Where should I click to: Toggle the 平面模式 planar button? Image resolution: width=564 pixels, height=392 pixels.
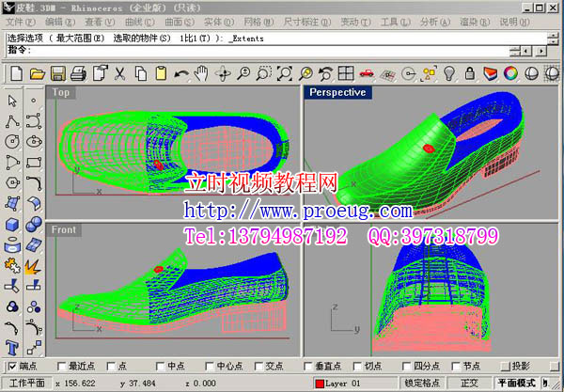click(x=516, y=384)
